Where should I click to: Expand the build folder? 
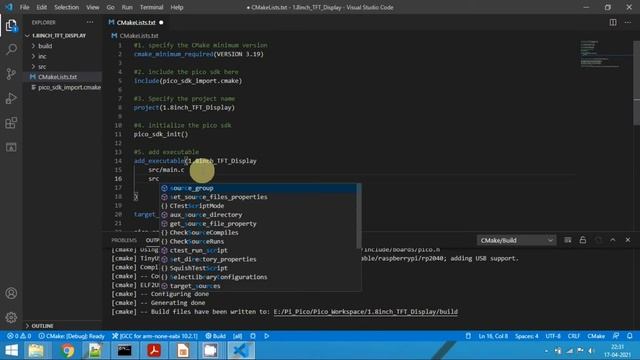pos(45,46)
